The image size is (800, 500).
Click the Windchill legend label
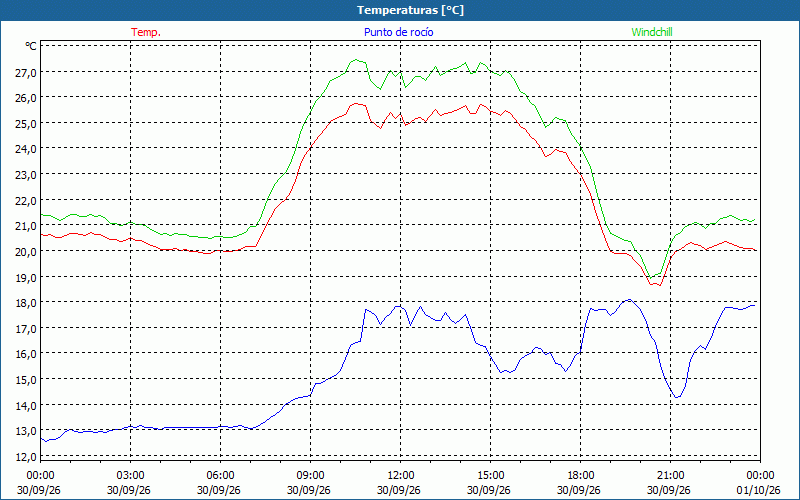[652, 32]
